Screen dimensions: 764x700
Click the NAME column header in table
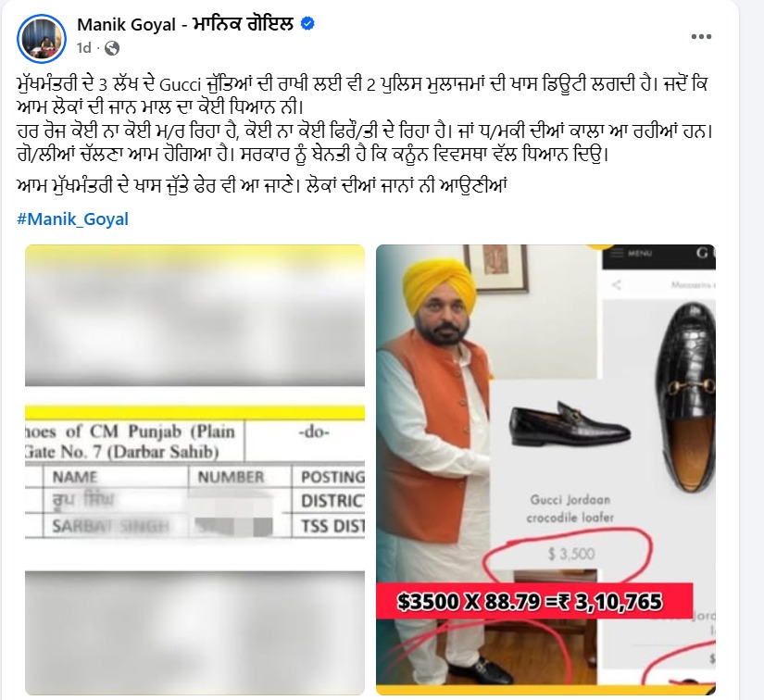pyautogui.click(x=75, y=477)
